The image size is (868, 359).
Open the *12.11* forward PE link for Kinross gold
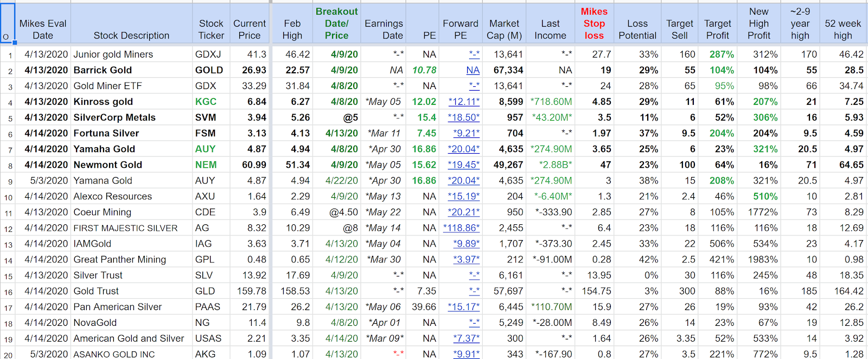click(464, 102)
